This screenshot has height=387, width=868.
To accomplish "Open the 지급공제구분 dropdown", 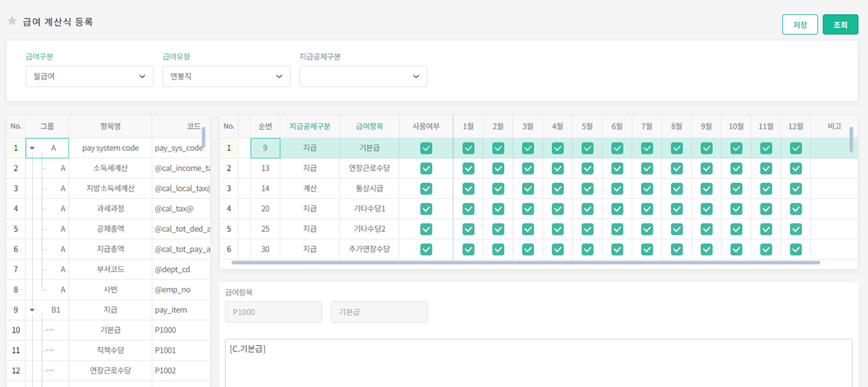I will point(363,77).
